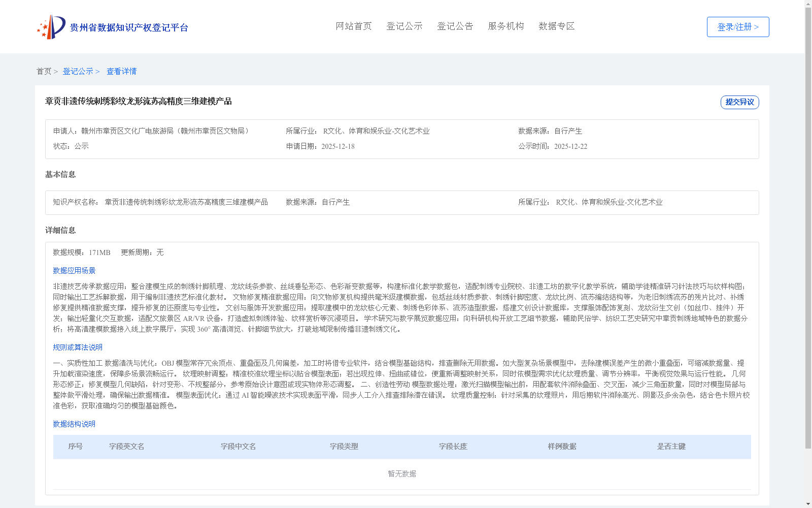
Task: Select the data size value 171MB
Action: (x=99, y=252)
